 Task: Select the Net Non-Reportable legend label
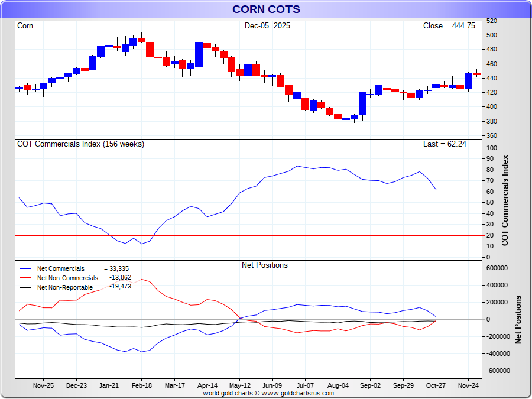tap(65, 287)
